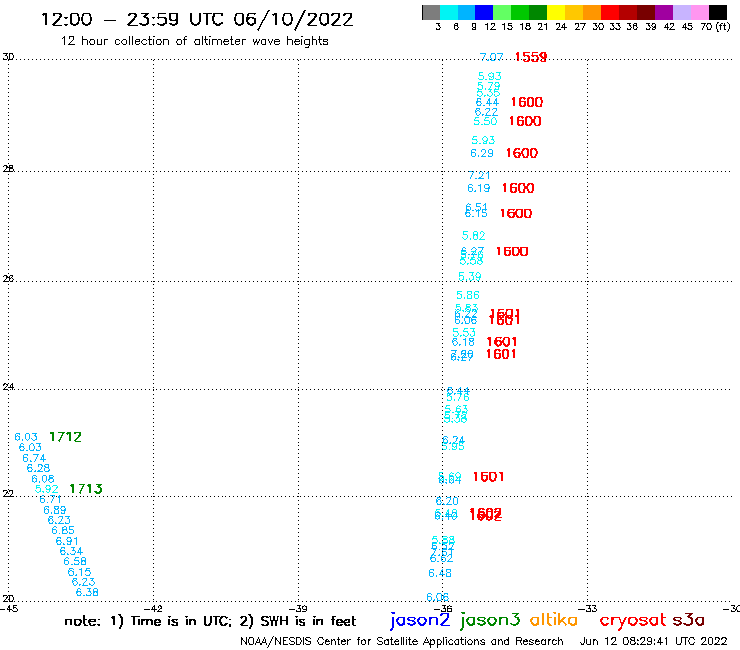The image size is (740, 650).
Task: Click the wave height value 6.20
Action: (x=447, y=501)
